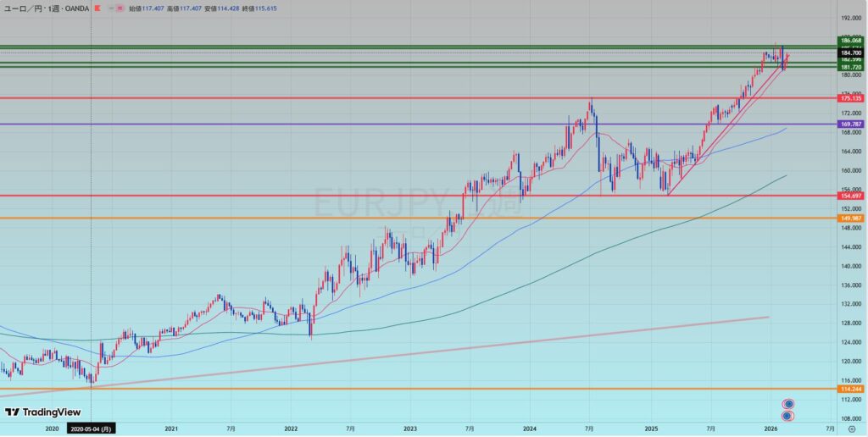Click the pink equals-sign indicator icon in header

[120, 8]
